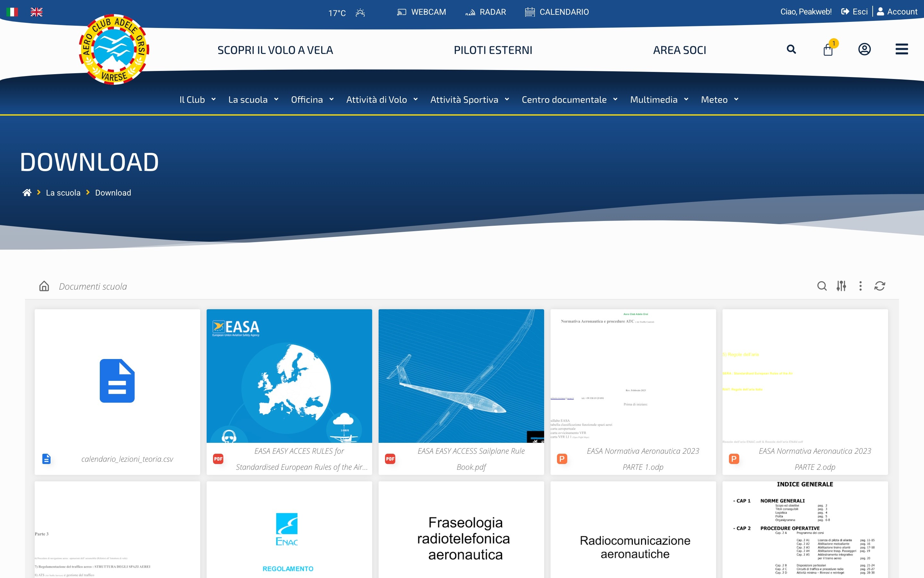Screen dimensions: 924x578
Task: Click presentation icon of PARTE 2.odp
Action: 734,459
